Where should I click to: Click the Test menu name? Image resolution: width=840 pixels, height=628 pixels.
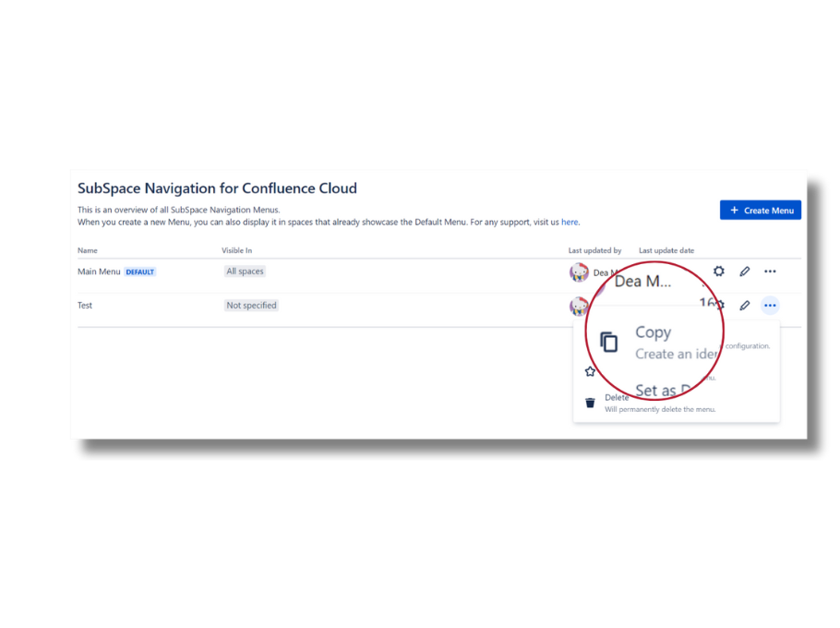click(x=85, y=306)
